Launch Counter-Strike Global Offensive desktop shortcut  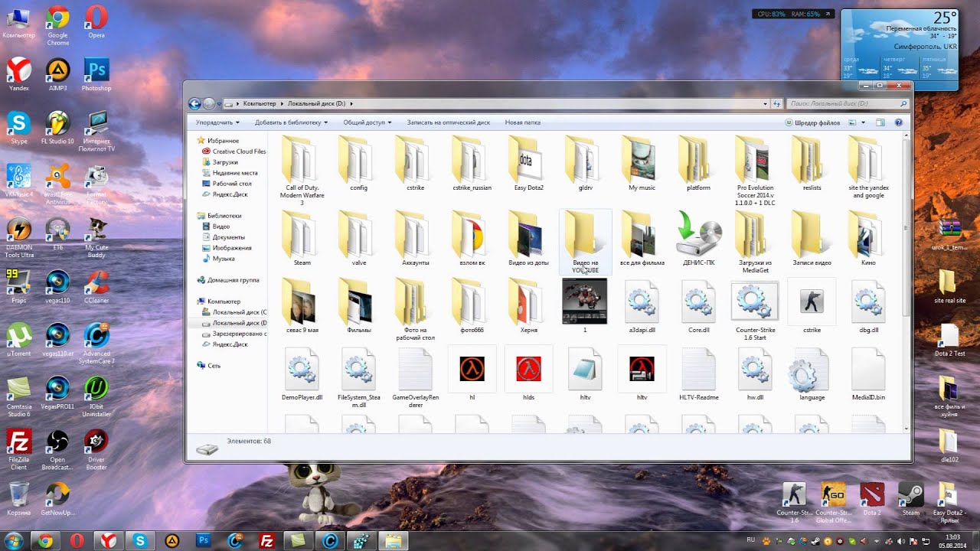(x=833, y=502)
